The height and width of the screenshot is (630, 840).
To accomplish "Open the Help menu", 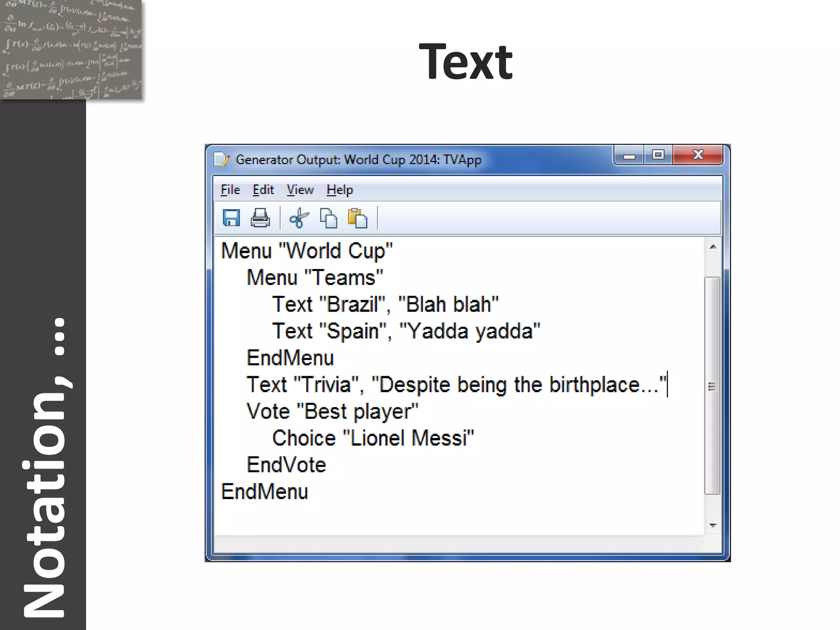I will [x=340, y=190].
